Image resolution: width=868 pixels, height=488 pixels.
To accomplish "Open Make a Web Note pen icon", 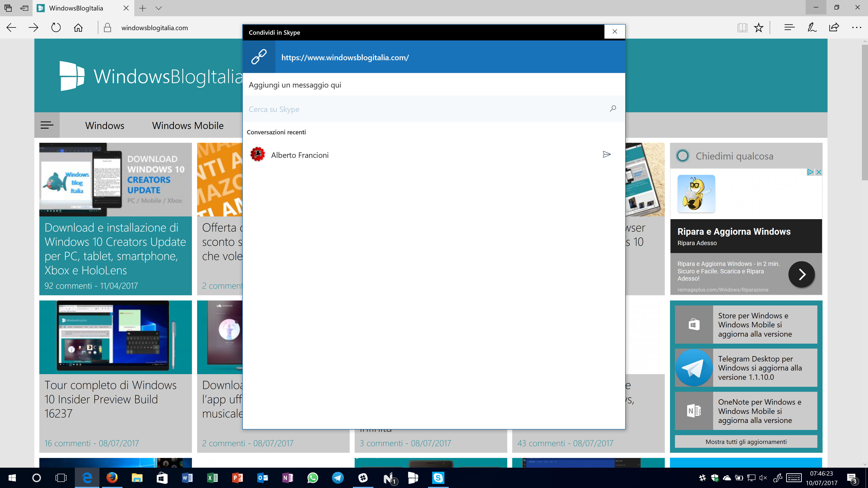I will pyautogui.click(x=812, y=28).
